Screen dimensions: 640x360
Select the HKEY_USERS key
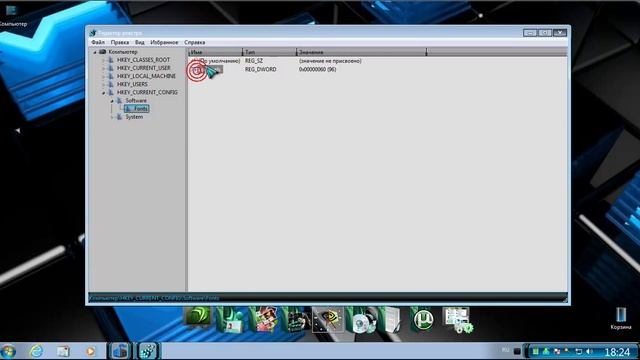tap(132, 84)
